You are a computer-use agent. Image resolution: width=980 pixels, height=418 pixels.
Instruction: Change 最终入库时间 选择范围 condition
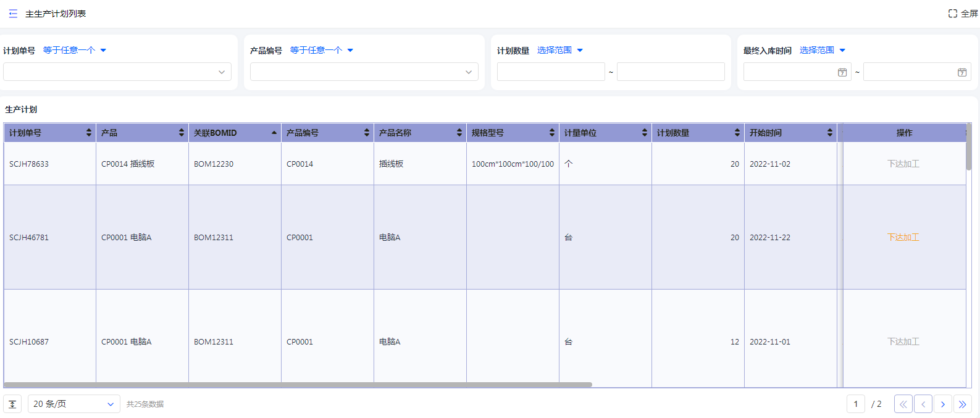tap(822, 50)
